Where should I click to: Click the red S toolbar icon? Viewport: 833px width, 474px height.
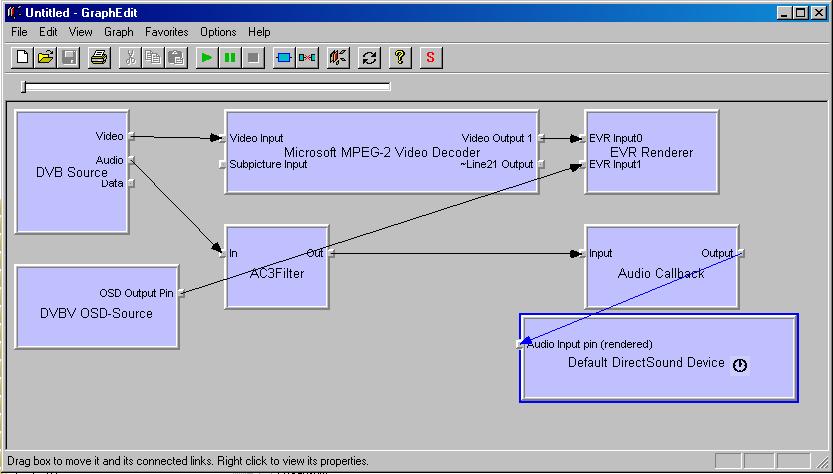click(431, 57)
